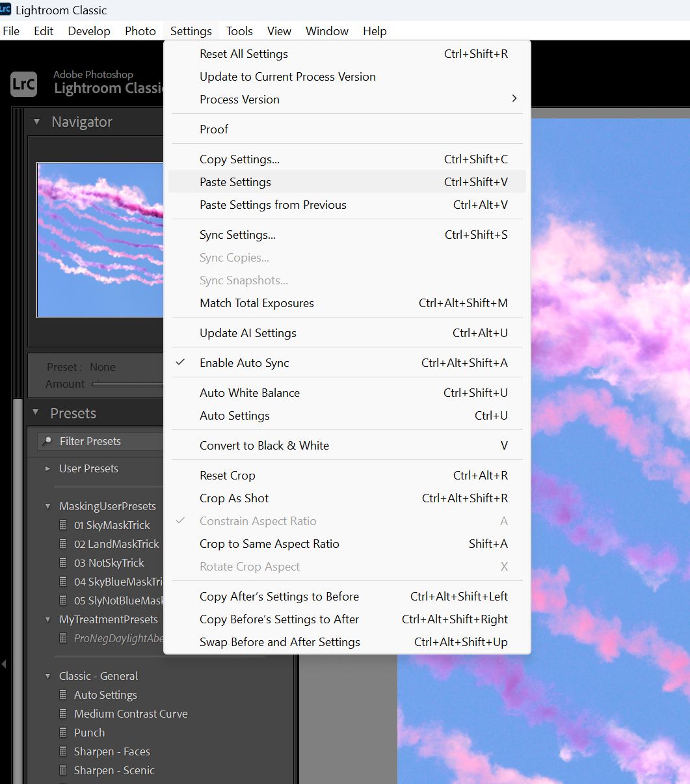Expand the User Presets group

47,468
